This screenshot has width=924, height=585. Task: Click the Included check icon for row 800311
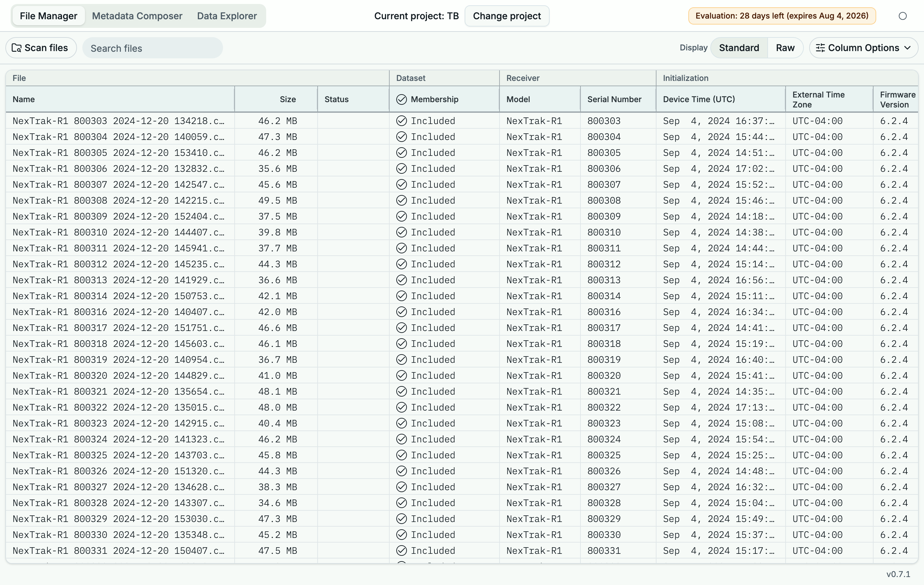pos(401,248)
